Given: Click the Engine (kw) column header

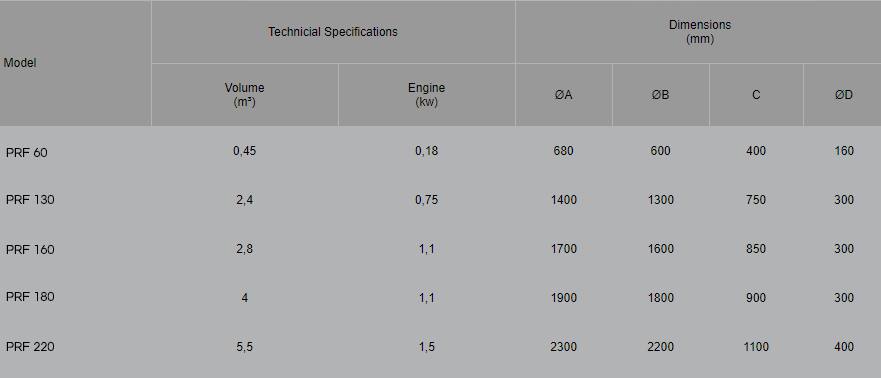Looking at the screenshot, I should [x=426, y=95].
